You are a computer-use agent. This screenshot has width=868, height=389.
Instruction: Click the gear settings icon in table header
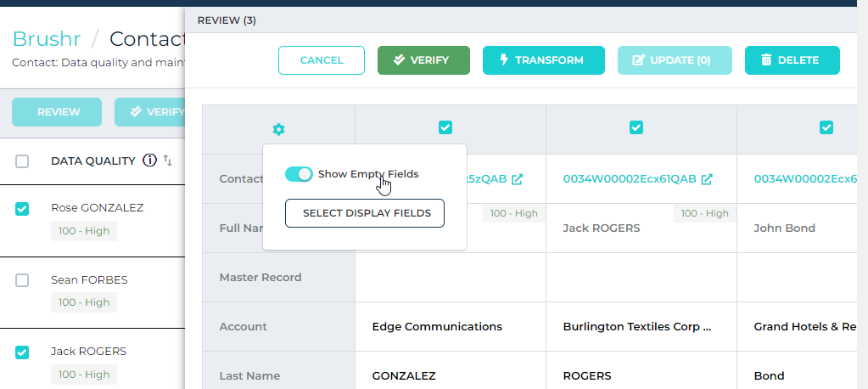click(x=278, y=129)
